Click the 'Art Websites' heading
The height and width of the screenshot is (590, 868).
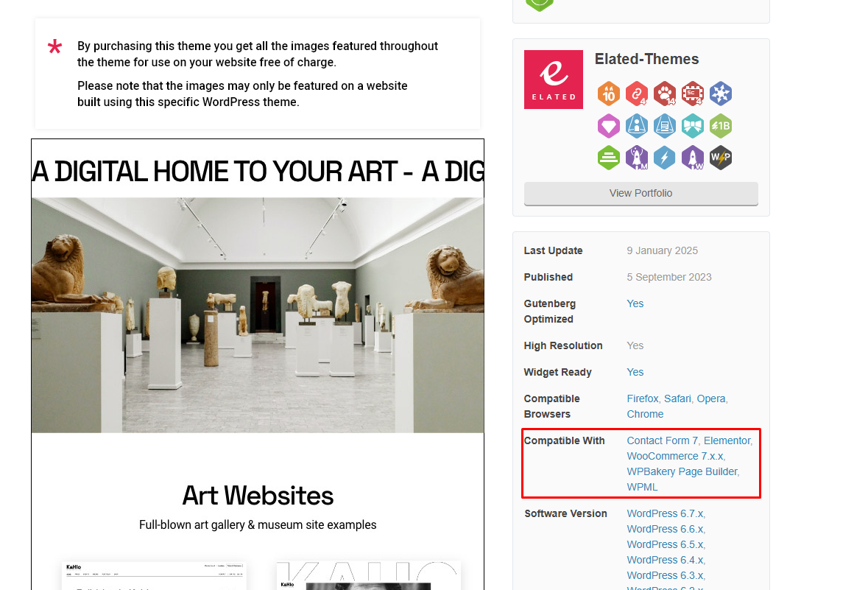(258, 496)
